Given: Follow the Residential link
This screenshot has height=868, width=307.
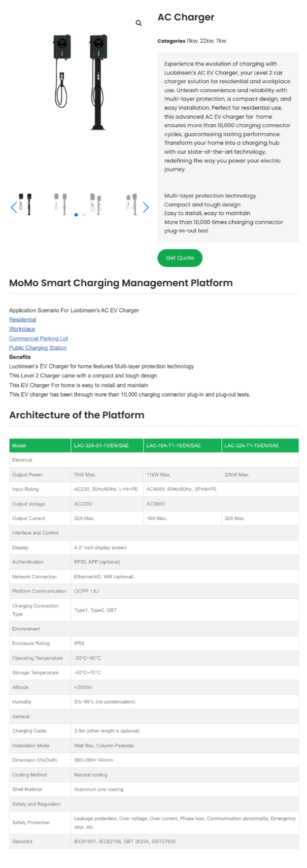Looking at the screenshot, I should pos(23,320).
